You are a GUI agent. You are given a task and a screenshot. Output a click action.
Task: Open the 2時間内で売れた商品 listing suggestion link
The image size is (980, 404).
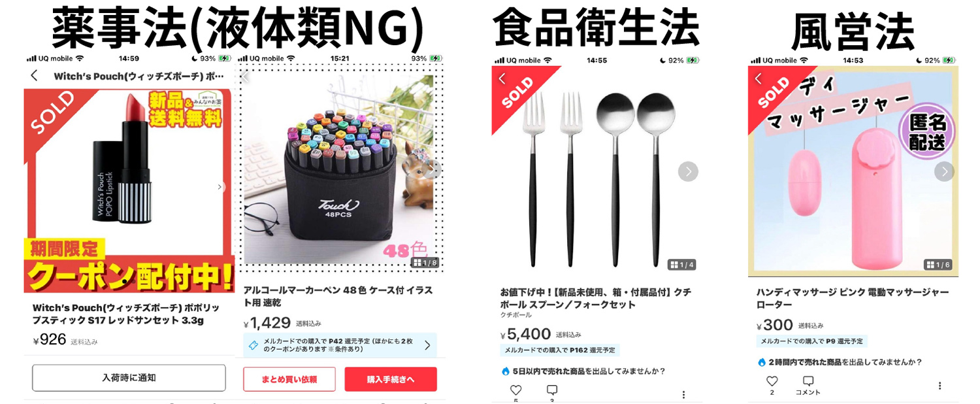pyautogui.click(x=804, y=362)
